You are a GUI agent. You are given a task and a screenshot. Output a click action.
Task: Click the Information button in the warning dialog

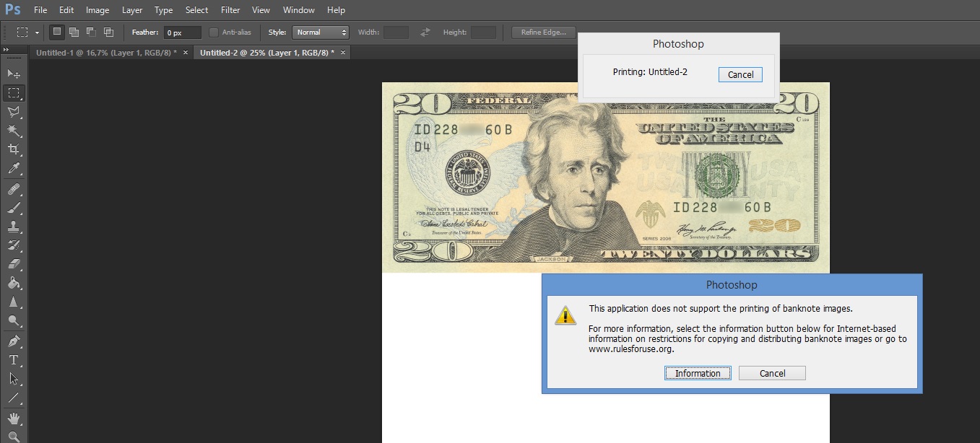click(x=698, y=373)
